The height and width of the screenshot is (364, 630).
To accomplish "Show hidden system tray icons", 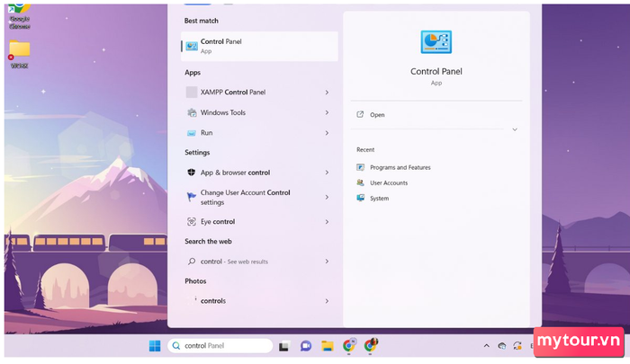I will click(487, 345).
